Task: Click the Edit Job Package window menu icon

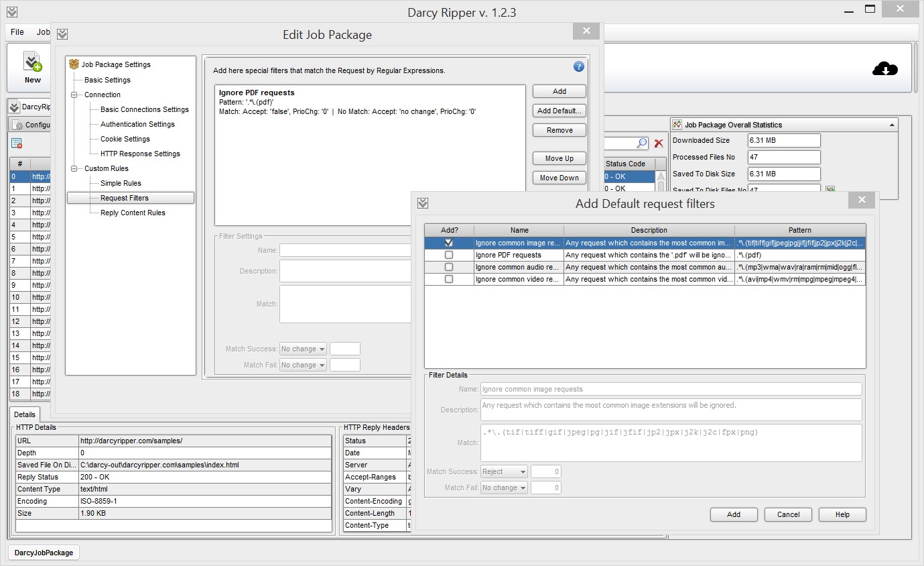Action: tap(62, 34)
